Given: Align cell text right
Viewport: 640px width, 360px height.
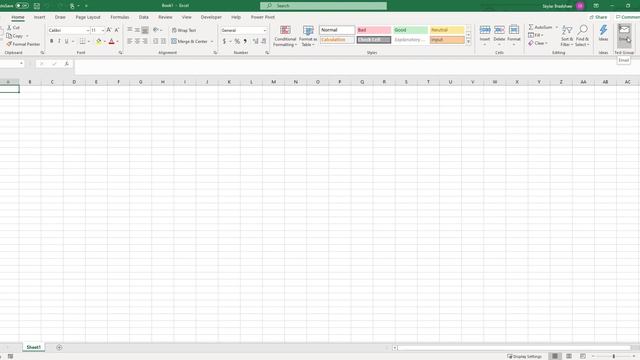Looking at the screenshot, I should (x=145, y=41).
